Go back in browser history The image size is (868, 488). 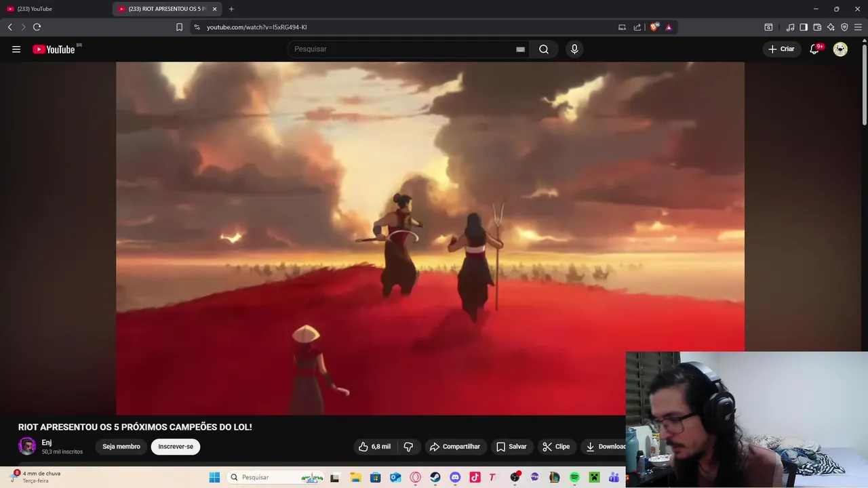[9, 27]
